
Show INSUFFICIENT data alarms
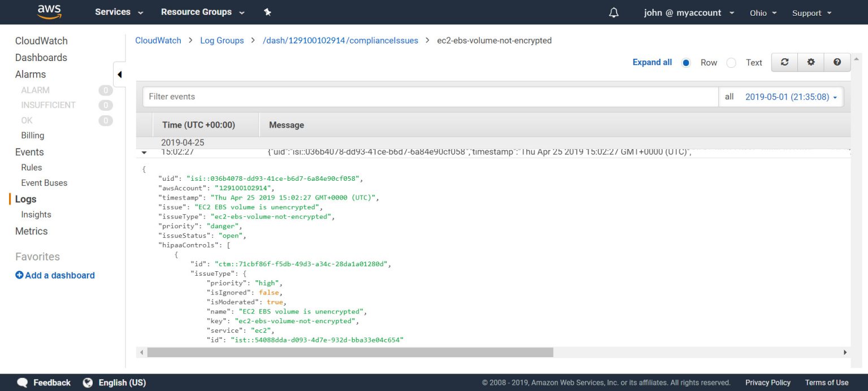(48, 105)
